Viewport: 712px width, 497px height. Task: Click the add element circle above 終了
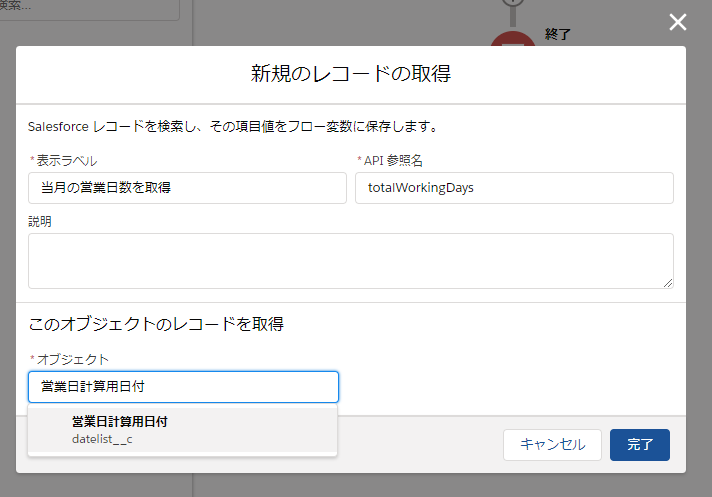pos(513,2)
